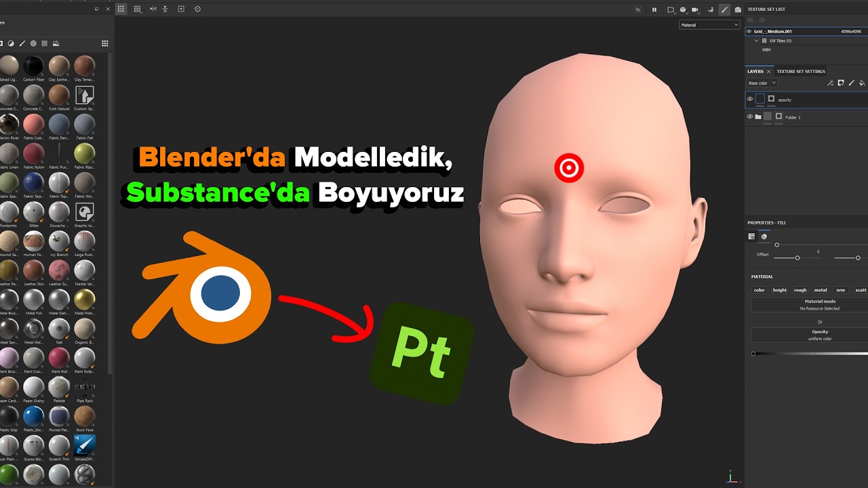Screen dimensions: 868x488
Task: Click the Iray render mode icon
Action: (x=711, y=9)
